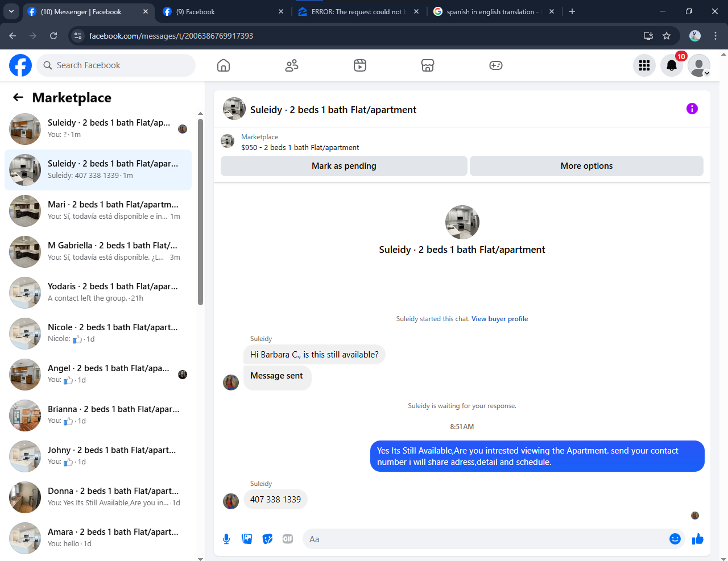This screenshot has height=561, width=728.
Task: Close the (9) Facebook tab
Action: (281, 11)
